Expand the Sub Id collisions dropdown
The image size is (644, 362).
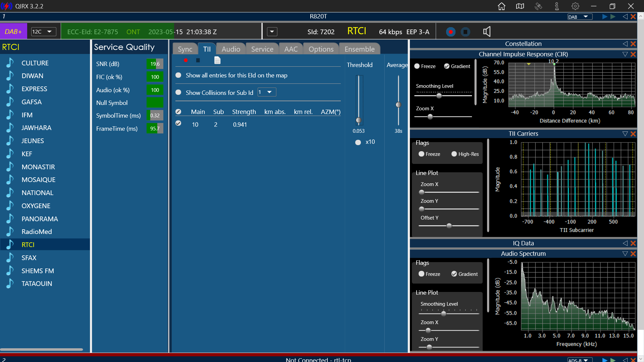tap(267, 92)
